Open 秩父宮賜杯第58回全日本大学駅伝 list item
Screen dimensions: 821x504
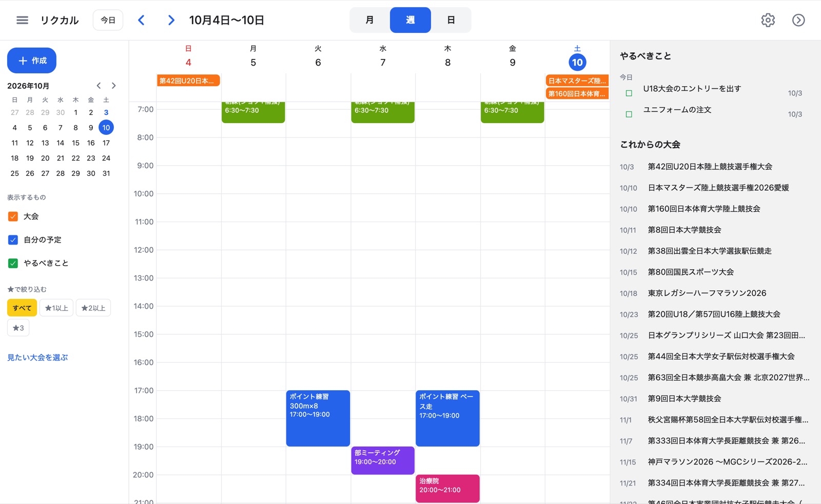[715, 419]
